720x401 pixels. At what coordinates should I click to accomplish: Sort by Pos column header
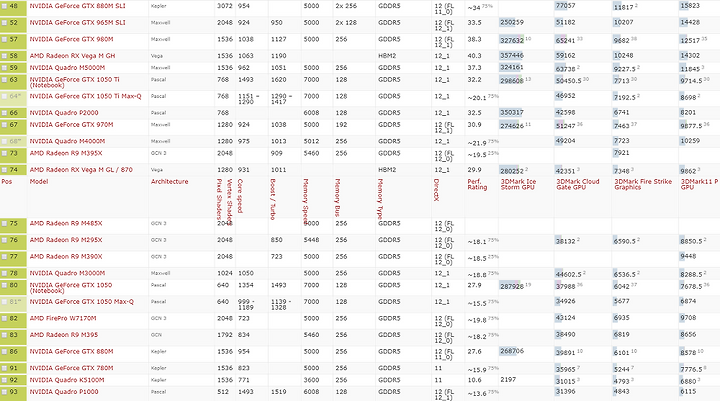6,181
